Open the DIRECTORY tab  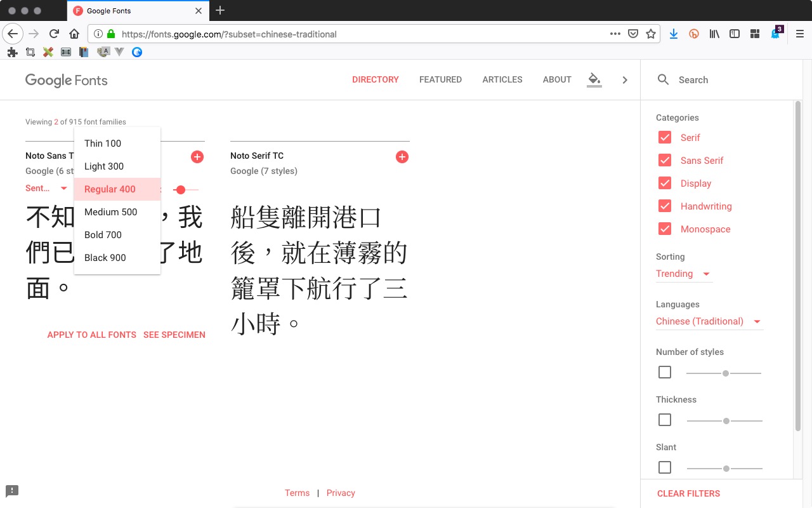[x=376, y=80]
